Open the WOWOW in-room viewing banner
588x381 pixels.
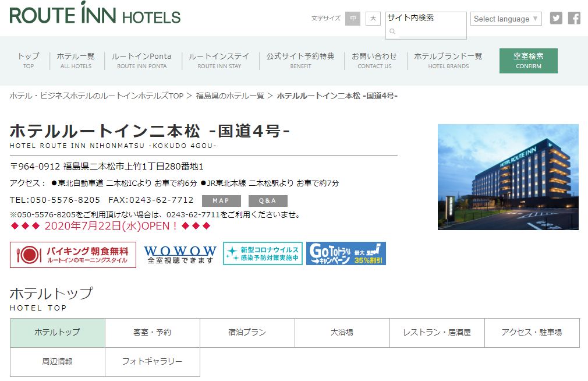tap(180, 255)
